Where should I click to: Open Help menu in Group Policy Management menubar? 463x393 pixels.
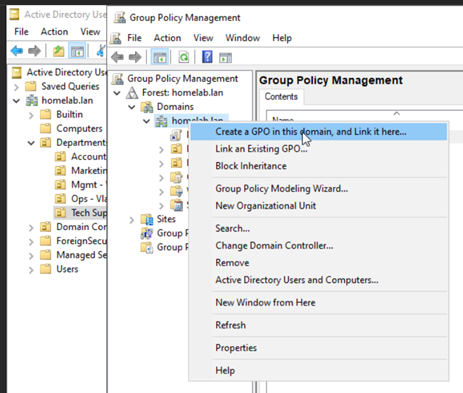(x=282, y=38)
